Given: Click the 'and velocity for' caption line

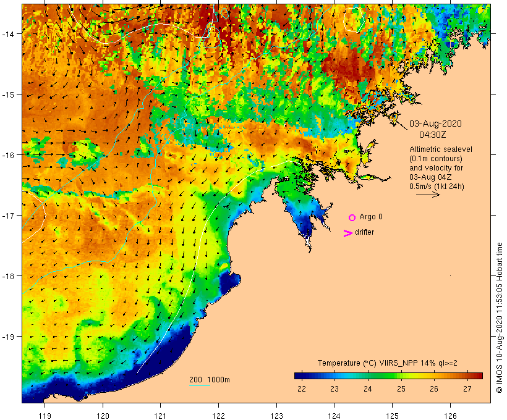Looking at the screenshot, I should click(436, 168).
